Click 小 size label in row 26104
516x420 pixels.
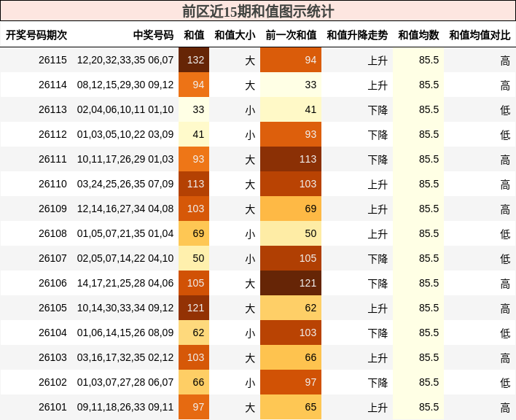pos(250,333)
